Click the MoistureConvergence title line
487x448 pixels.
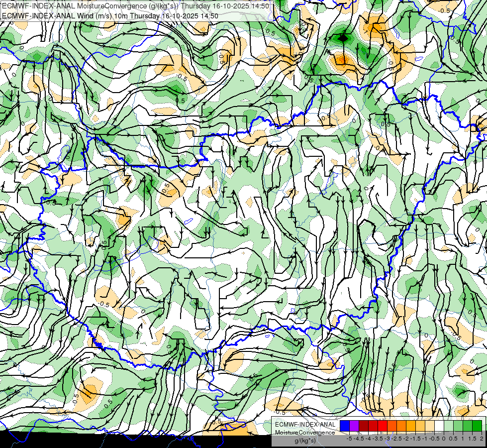coord(135,6)
